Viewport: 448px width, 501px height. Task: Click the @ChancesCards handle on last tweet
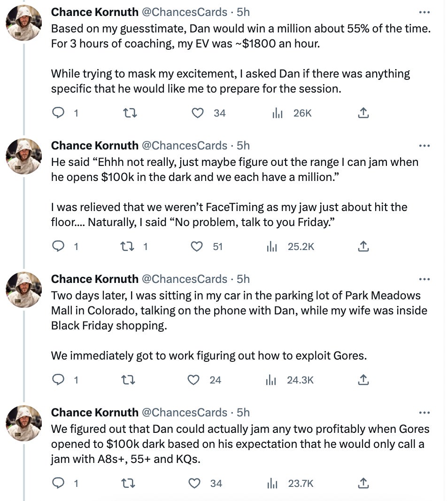tap(185, 413)
